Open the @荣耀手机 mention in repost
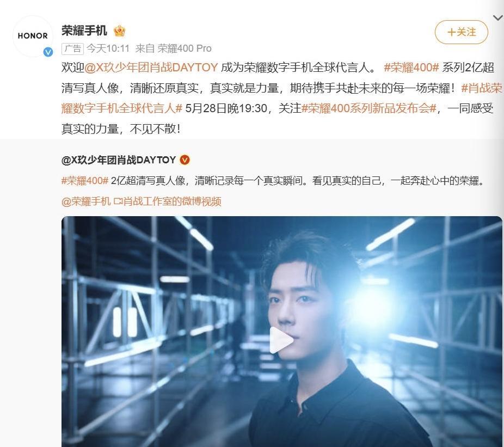The width and height of the screenshot is (504, 447). pos(86,201)
